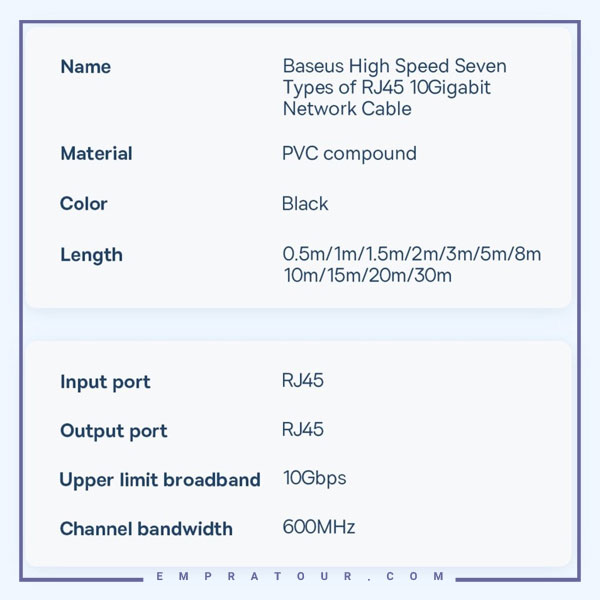Click the Types of RJ45 10Gigabit line
Viewport: 600px width, 600px height.
(386, 88)
